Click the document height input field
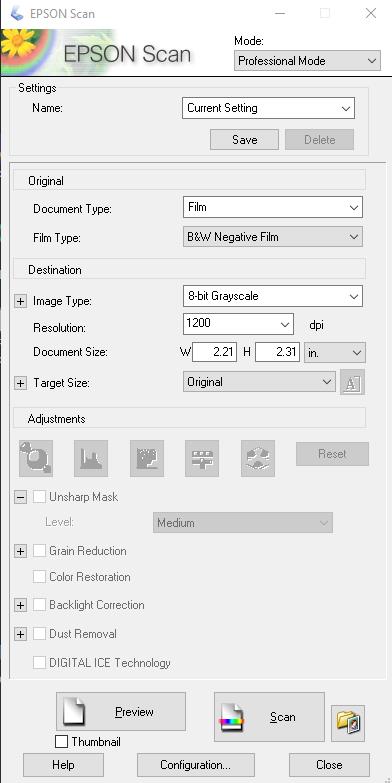 (x=277, y=352)
